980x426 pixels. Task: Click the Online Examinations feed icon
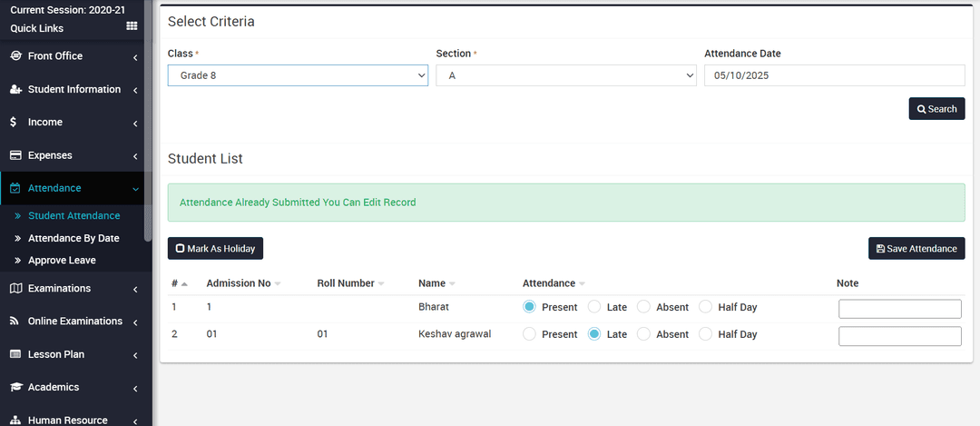pos(15,321)
